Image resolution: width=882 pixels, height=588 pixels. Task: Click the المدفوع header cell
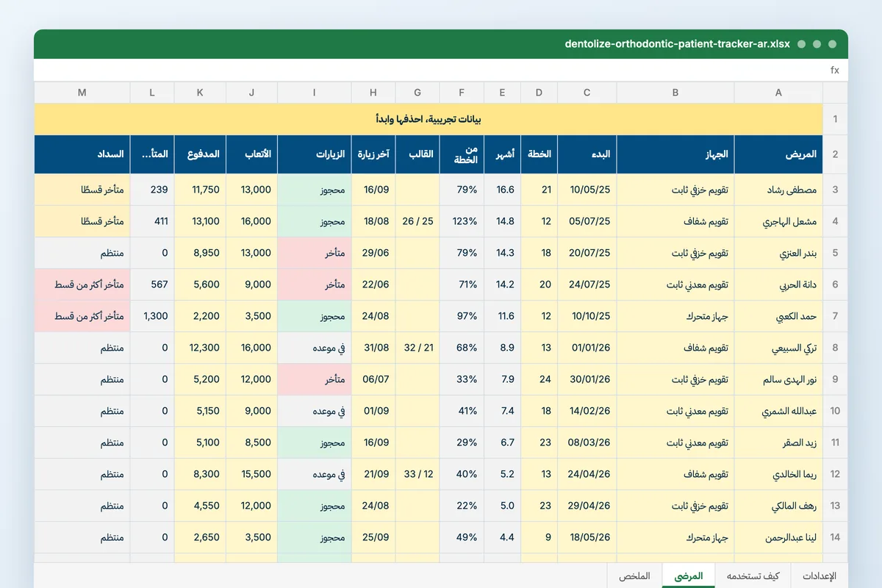200,154
